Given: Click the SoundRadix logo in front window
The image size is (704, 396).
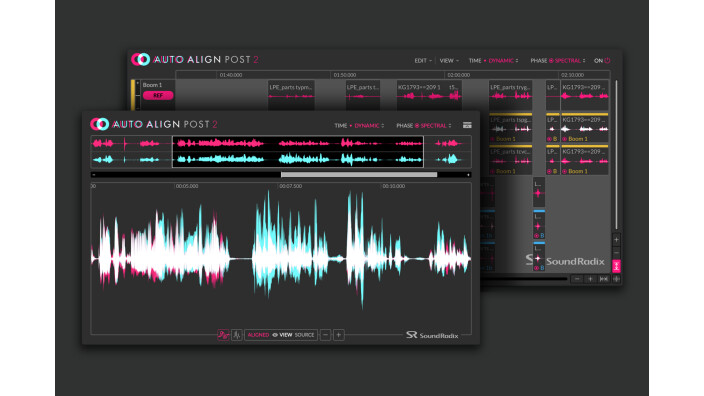Looking at the screenshot, I should tap(432, 335).
